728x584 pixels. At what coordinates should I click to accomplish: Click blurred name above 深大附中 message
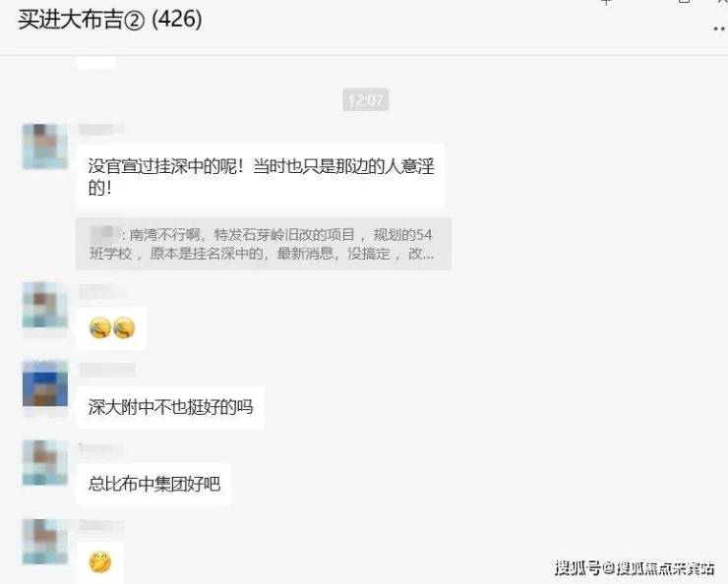pos(107,370)
